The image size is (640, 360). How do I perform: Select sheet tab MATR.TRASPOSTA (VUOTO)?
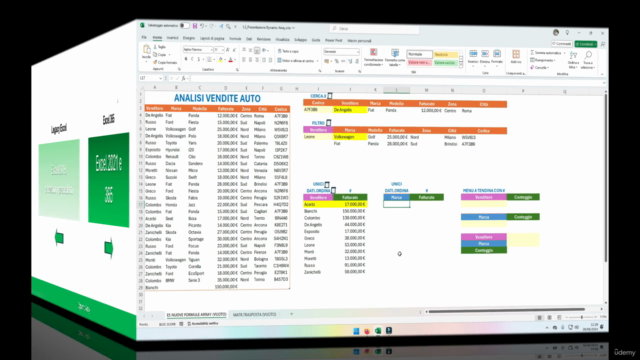(254, 314)
